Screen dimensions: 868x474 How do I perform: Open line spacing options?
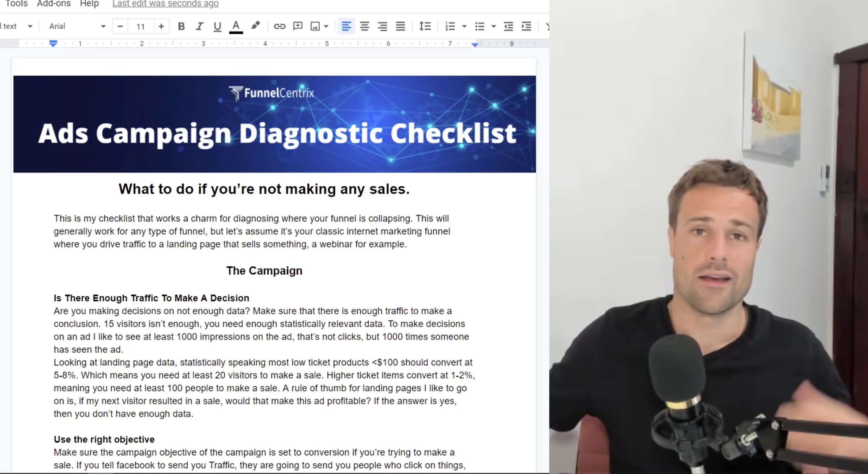425,26
